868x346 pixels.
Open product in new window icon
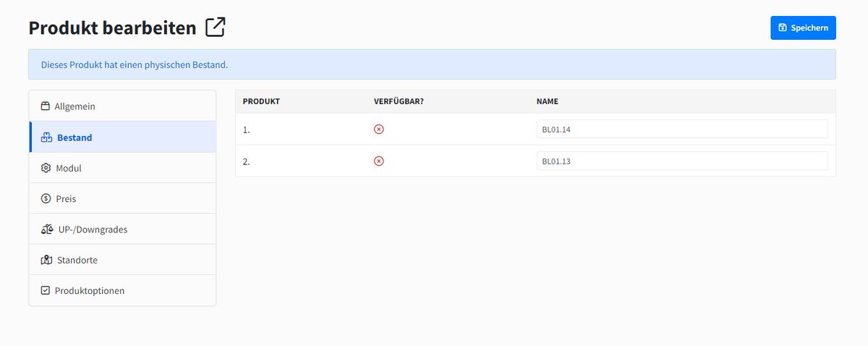[x=216, y=28]
